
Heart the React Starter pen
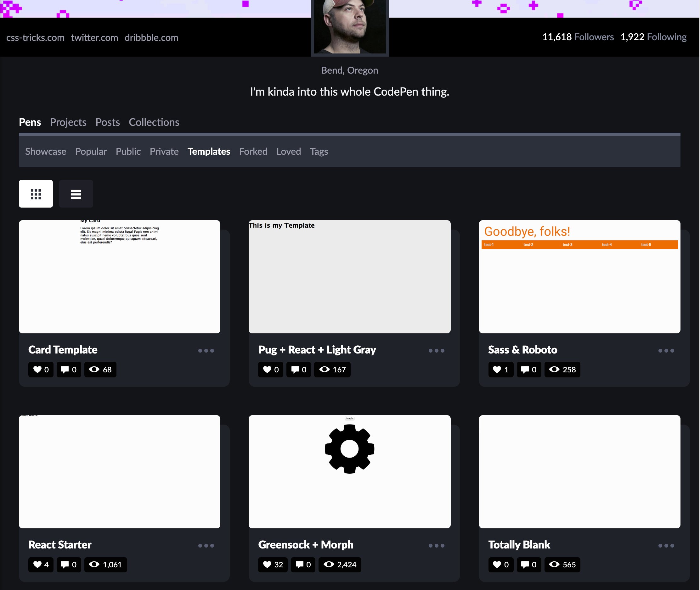[41, 565]
